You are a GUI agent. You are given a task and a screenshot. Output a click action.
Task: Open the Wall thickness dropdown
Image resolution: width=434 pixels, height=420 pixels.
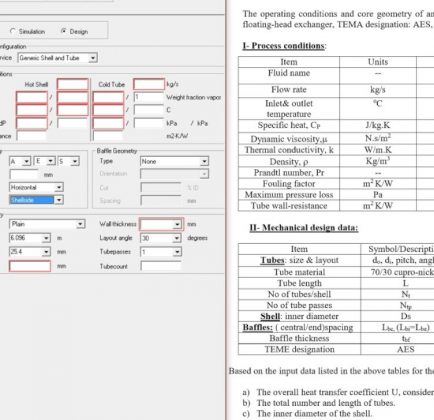point(177,224)
